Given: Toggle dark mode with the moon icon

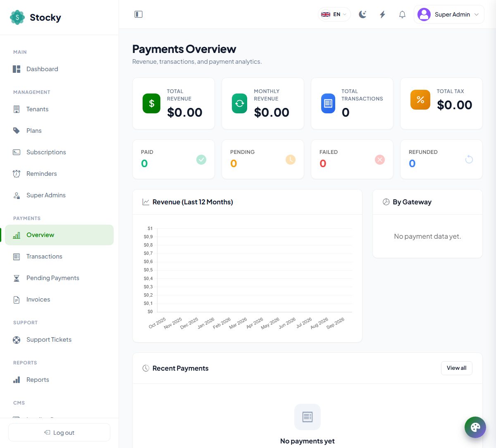Looking at the screenshot, I should point(362,14).
